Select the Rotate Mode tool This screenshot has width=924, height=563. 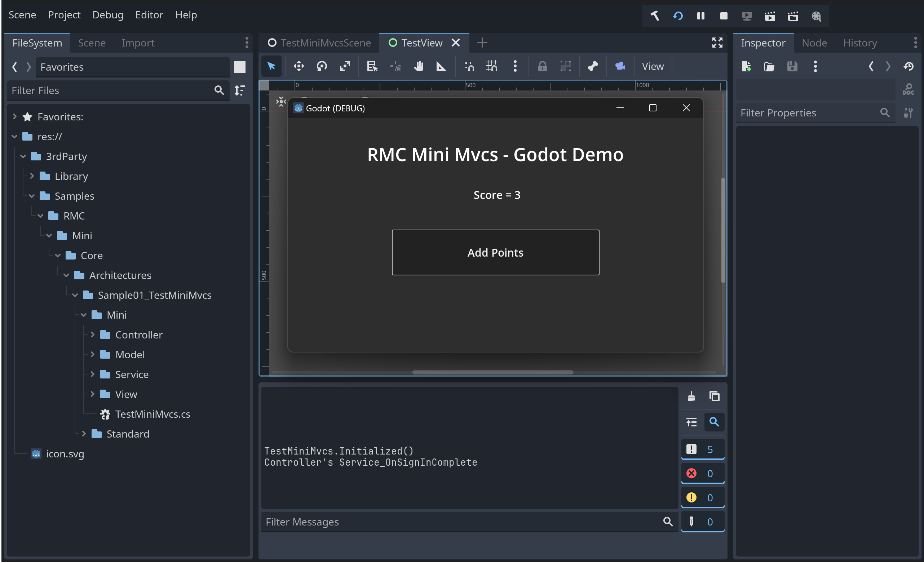pos(322,66)
